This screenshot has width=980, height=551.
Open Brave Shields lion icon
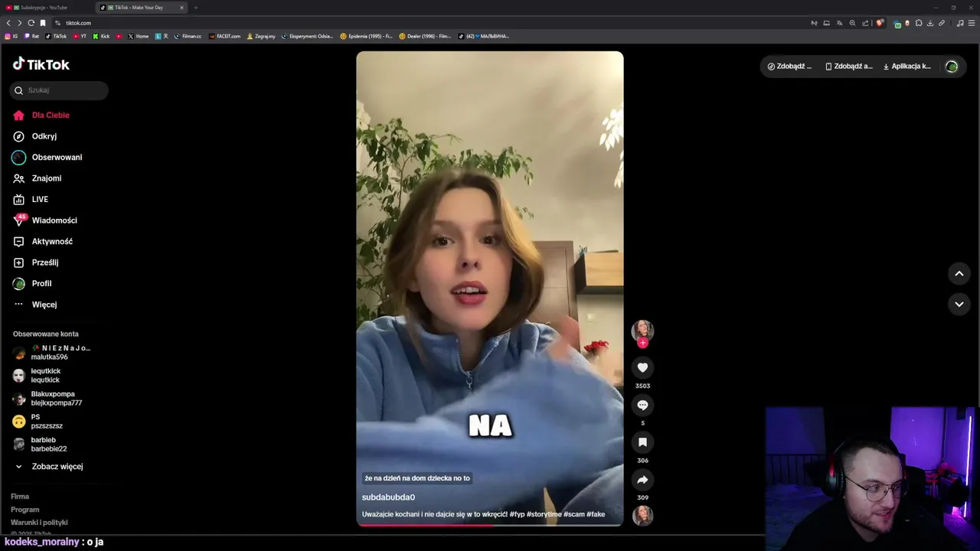[880, 23]
